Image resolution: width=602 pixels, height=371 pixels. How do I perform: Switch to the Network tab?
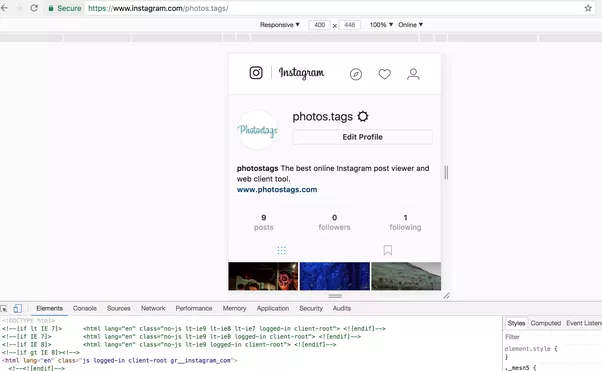pyautogui.click(x=153, y=308)
